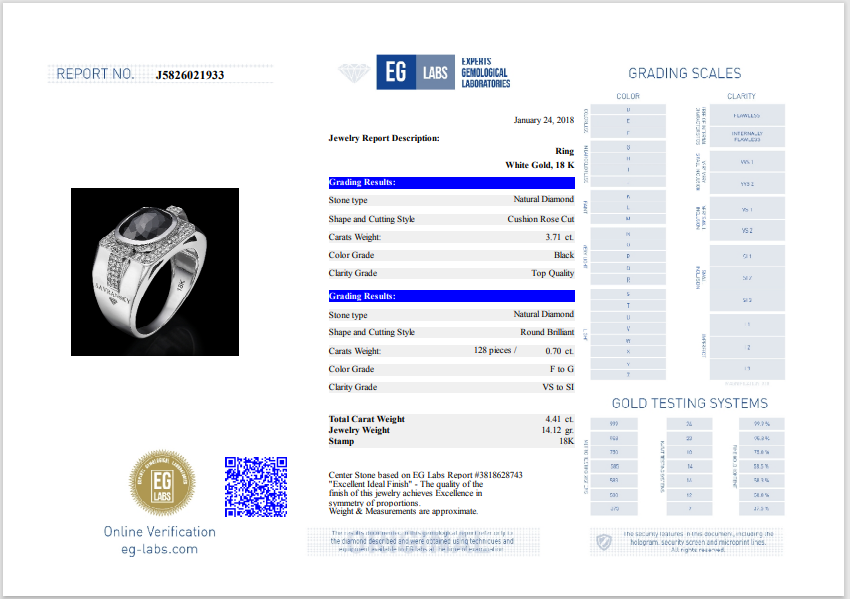
Task: Click the GRADING SCALES heading
Action: pos(684,73)
